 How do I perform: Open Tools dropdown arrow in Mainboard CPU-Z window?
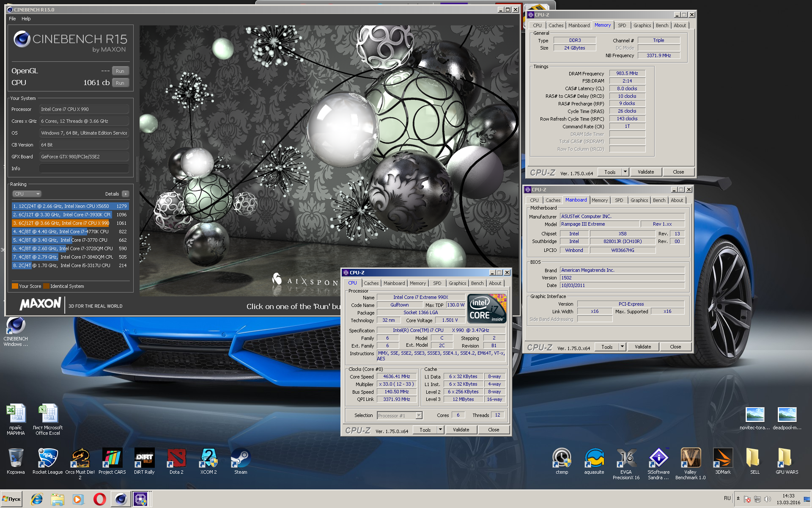pyautogui.click(x=622, y=347)
